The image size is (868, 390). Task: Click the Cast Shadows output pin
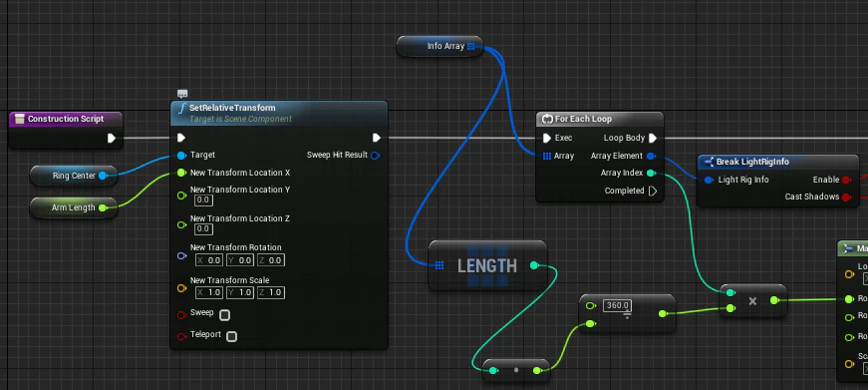tap(846, 196)
